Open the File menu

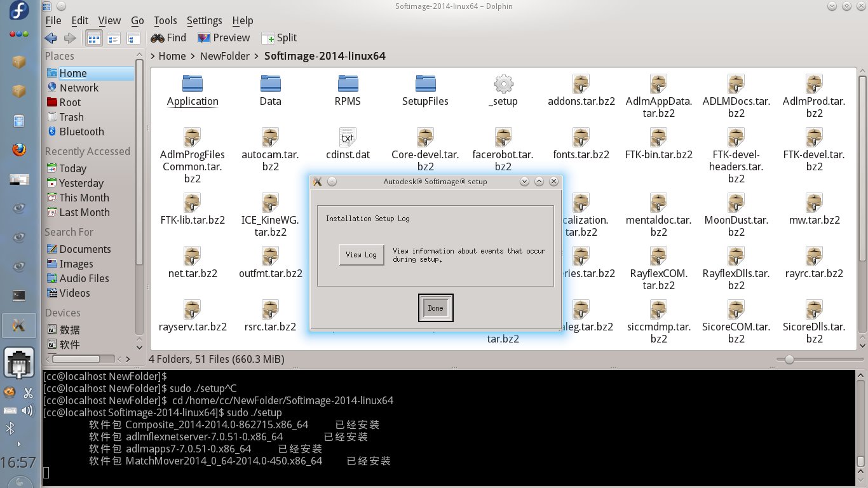[x=53, y=20]
